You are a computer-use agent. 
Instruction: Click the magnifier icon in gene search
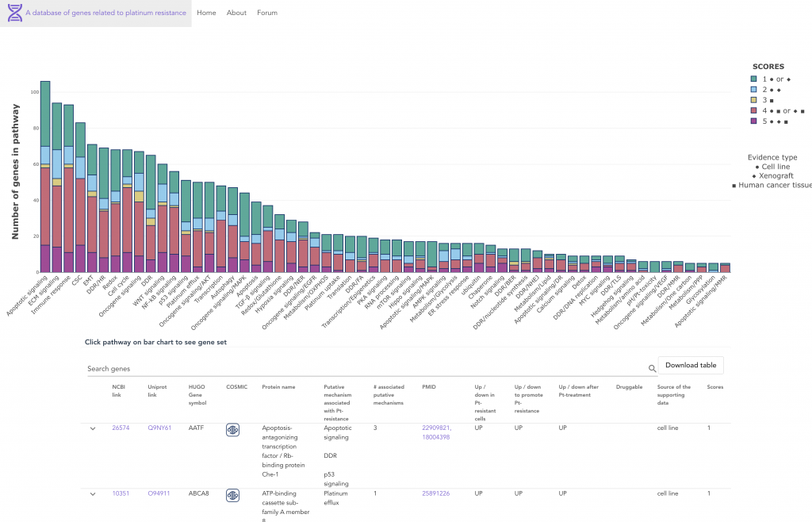point(653,369)
